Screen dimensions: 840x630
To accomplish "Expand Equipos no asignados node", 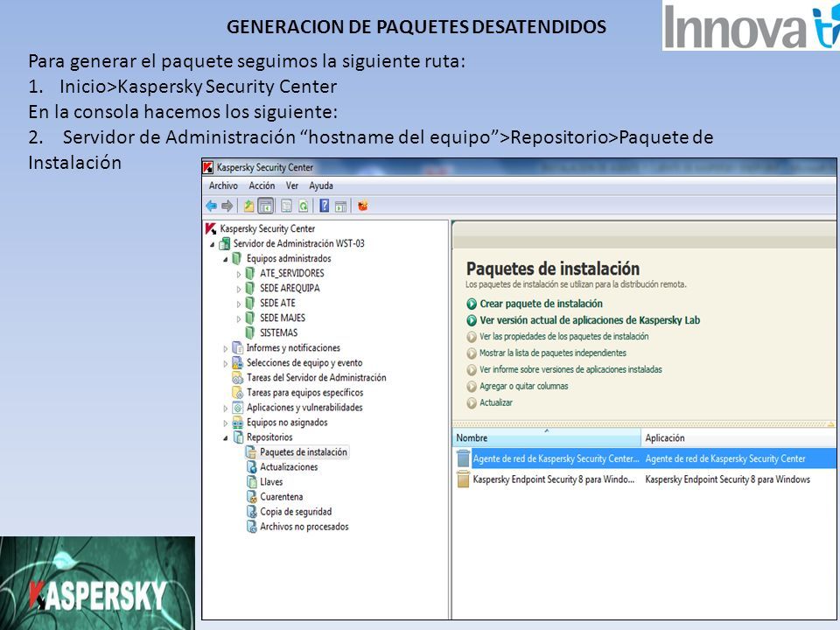I will pyautogui.click(x=226, y=423).
